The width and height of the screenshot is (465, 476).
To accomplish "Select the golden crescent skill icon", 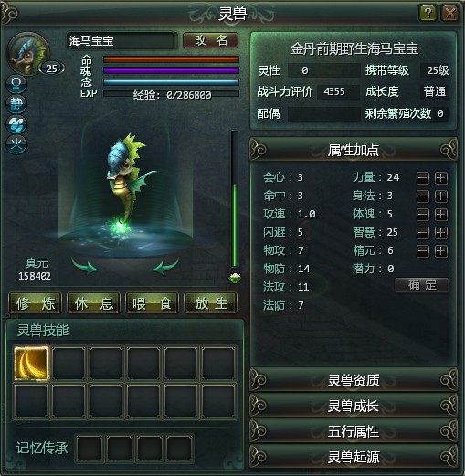I will coord(31,364).
